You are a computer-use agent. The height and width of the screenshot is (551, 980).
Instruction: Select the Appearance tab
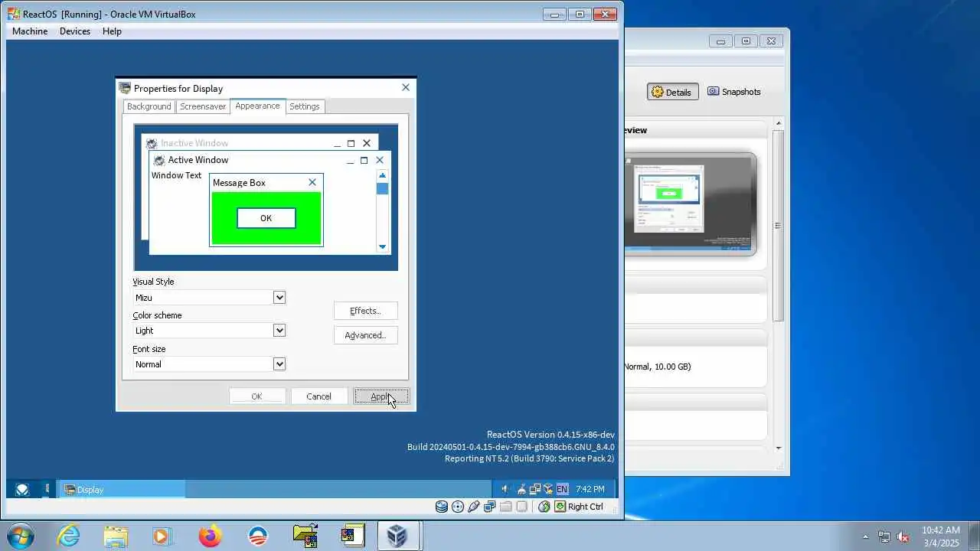point(257,106)
